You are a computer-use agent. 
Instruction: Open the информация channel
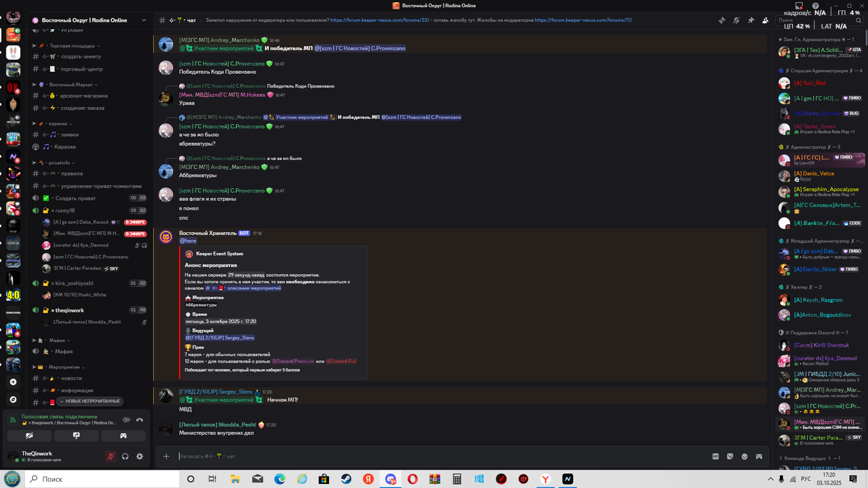click(x=89, y=390)
